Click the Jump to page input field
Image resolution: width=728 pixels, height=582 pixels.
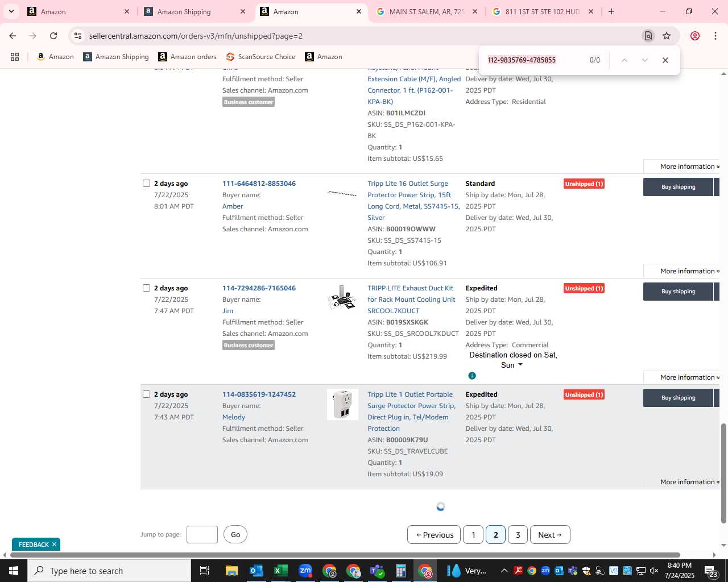pos(202,534)
